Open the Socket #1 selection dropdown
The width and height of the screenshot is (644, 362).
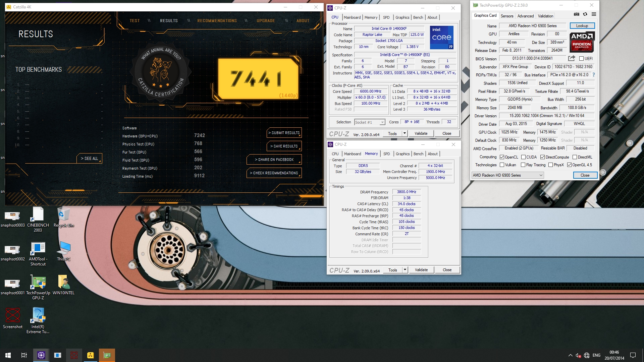coord(370,122)
